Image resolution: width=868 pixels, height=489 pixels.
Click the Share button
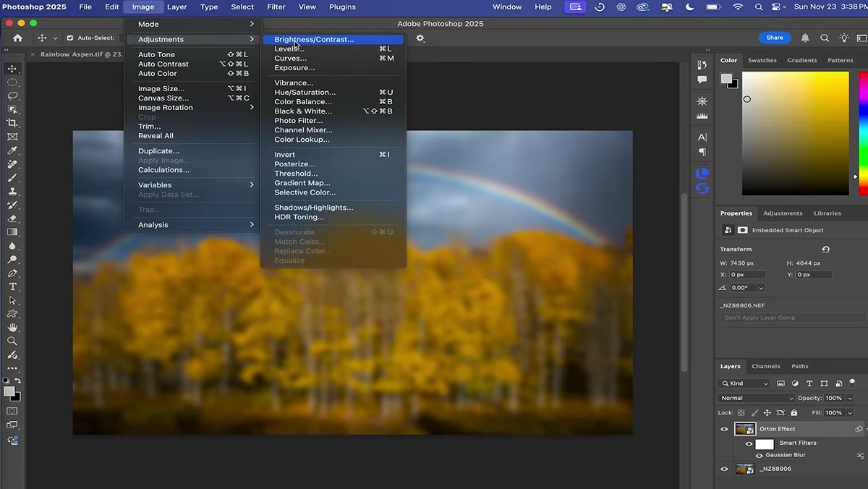click(775, 38)
